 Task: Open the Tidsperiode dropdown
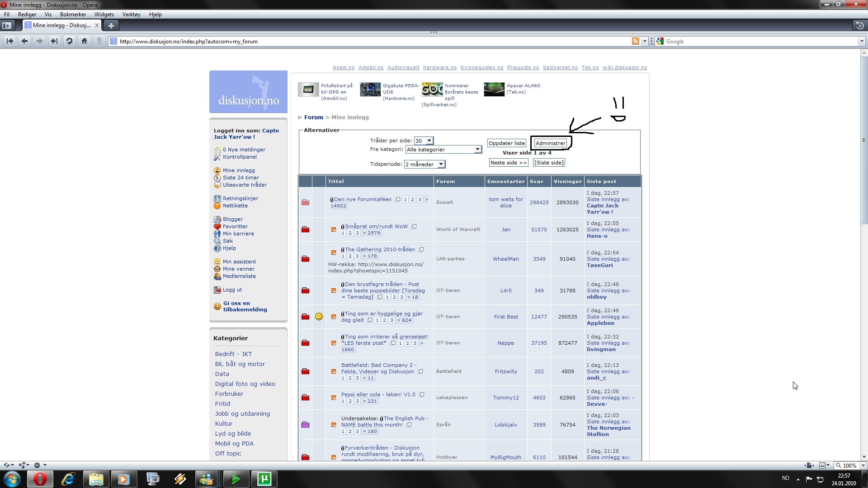(x=425, y=164)
